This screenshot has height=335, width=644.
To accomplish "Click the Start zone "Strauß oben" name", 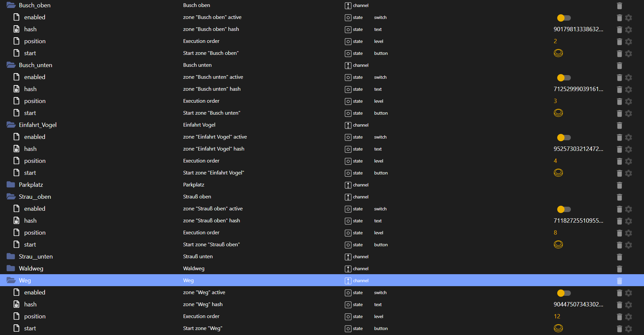I will pos(211,245).
